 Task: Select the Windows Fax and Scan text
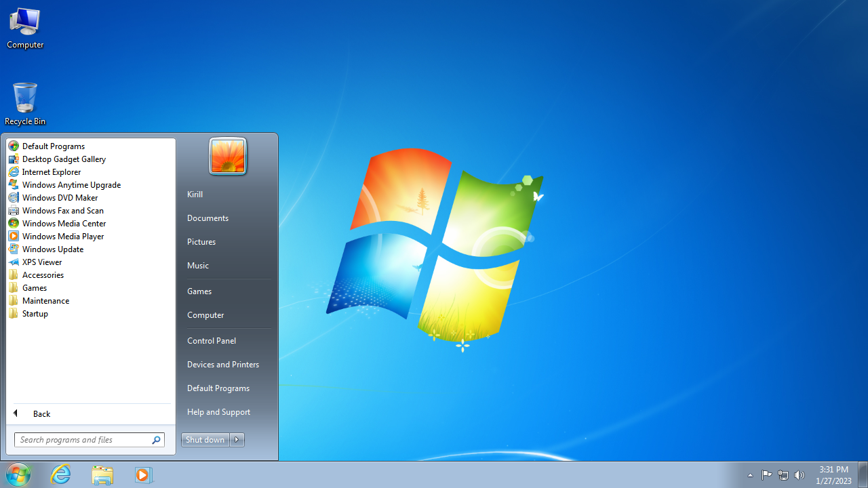[x=63, y=211]
